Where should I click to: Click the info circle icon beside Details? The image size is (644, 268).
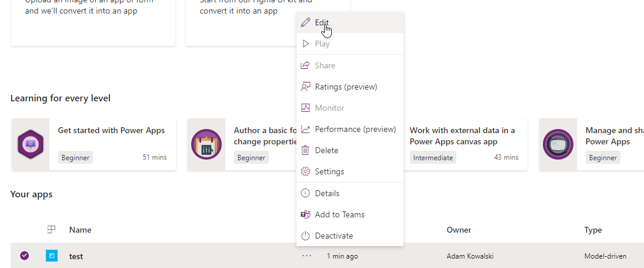305,193
